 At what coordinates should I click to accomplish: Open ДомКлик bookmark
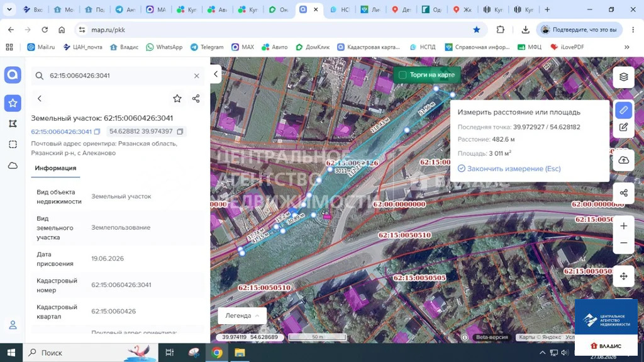[313, 47]
